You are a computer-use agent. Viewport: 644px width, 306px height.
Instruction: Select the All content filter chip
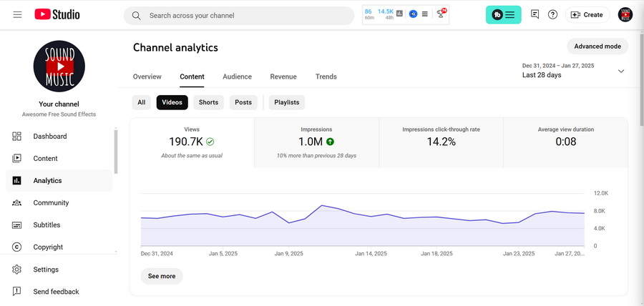coord(141,102)
